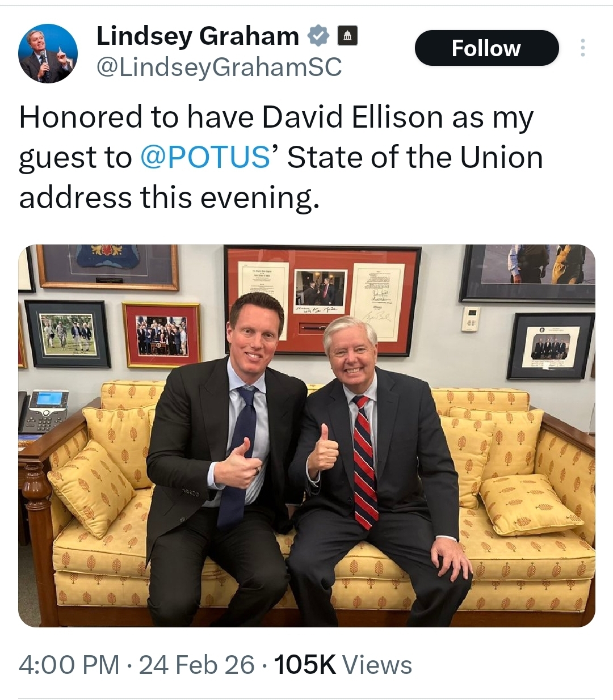Click the desk phone in the photo

click(43, 411)
